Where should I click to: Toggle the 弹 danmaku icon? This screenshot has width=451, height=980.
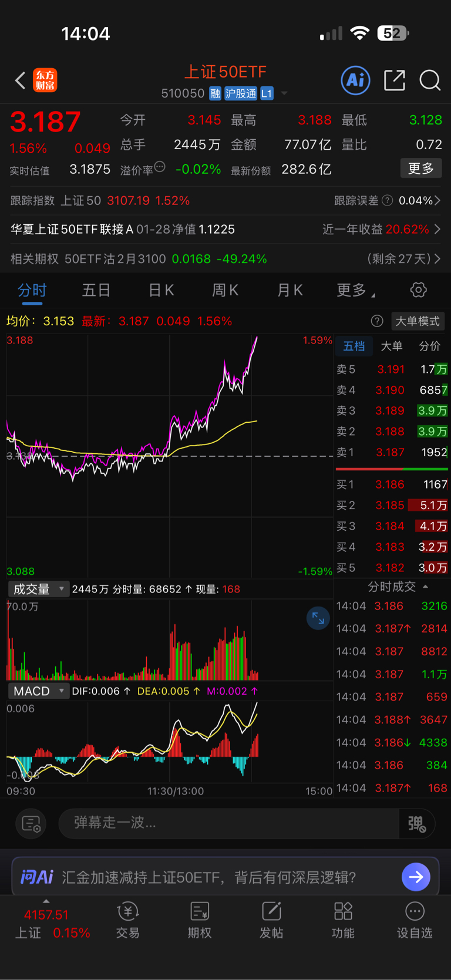click(417, 824)
